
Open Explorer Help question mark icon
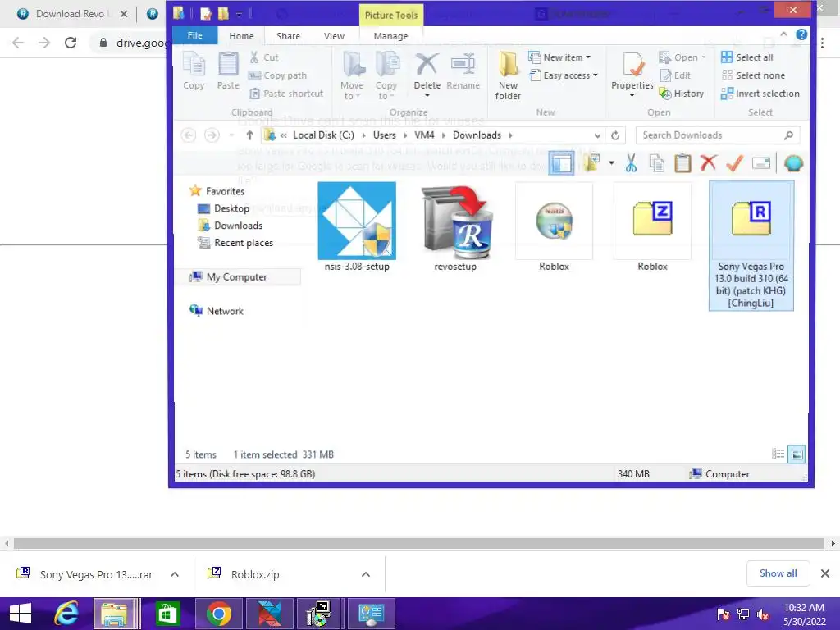[x=801, y=34]
